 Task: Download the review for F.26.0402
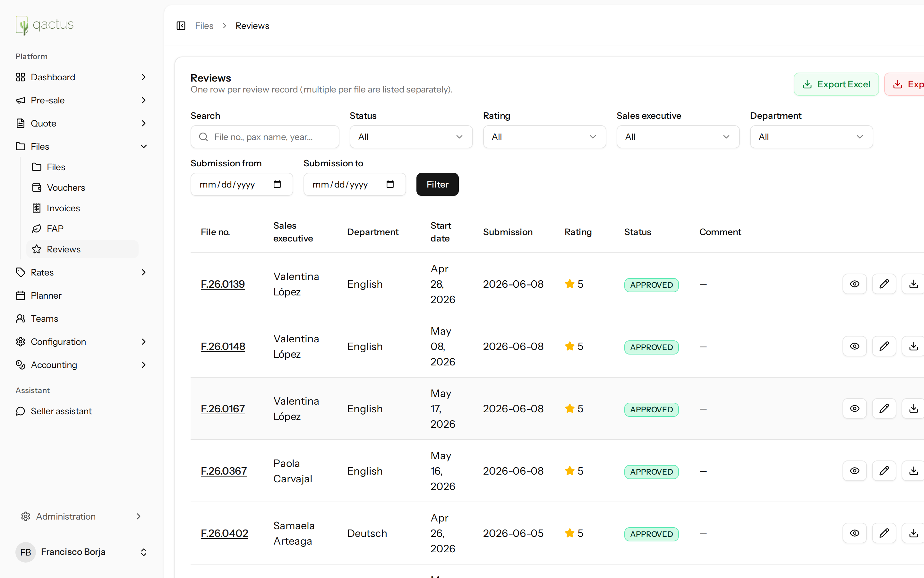(913, 533)
